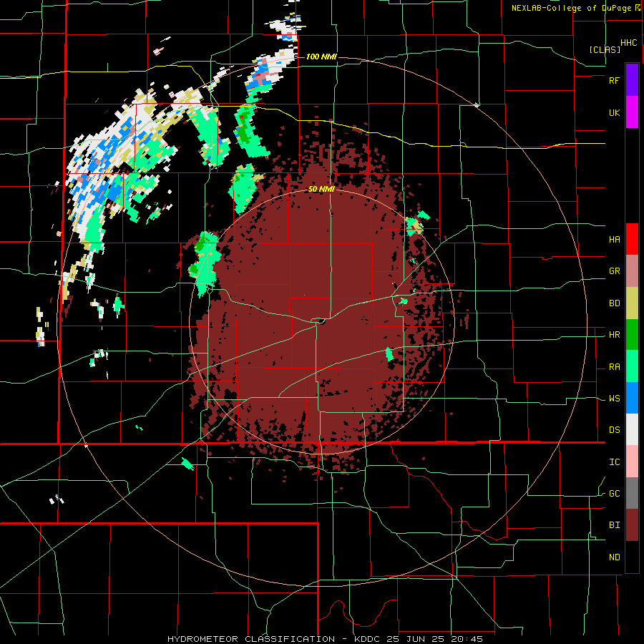Image resolution: width=644 pixels, height=644 pixels.
Task: Click the 'HR' legend label
Action: click(614, 335)
